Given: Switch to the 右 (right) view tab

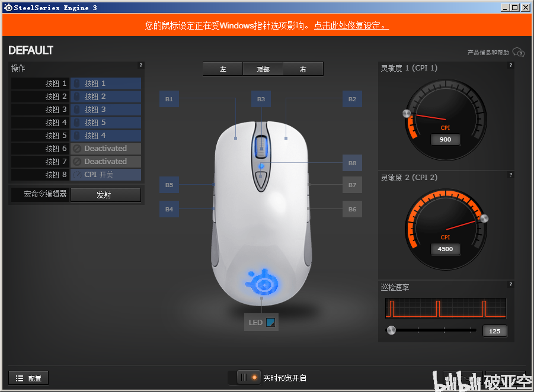Looking at the screenshot, I should (303, 69).
